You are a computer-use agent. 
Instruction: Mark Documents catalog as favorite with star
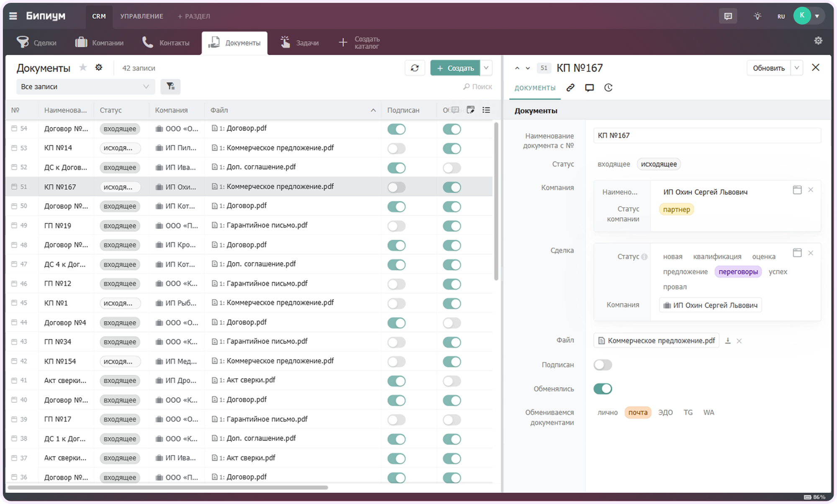point(83,67)
